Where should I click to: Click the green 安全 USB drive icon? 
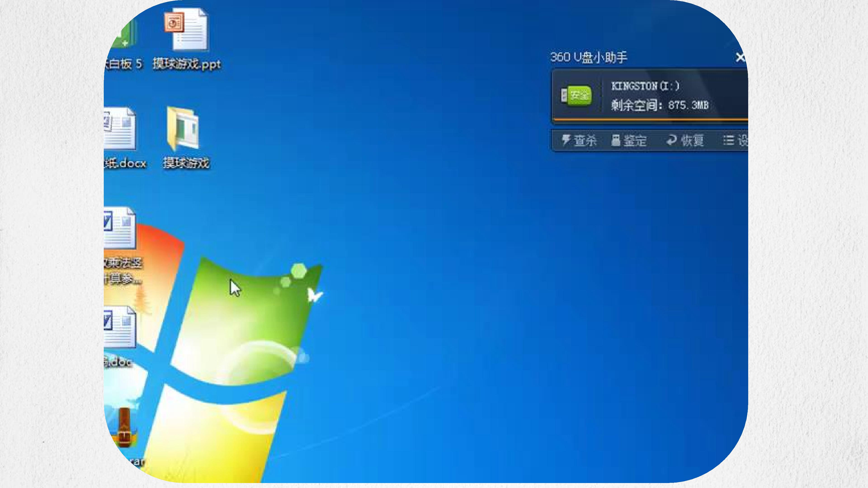[x=576, y=95]
